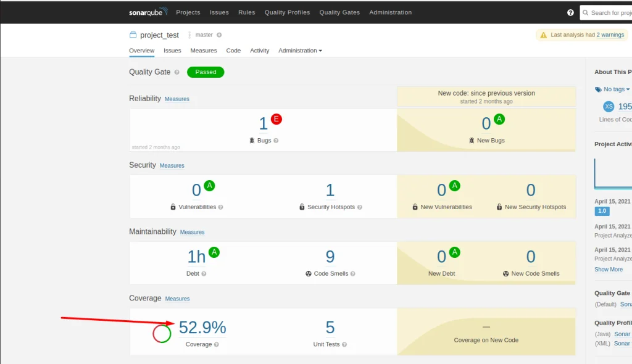Click the plus icon next to master branch

[219, 35]
